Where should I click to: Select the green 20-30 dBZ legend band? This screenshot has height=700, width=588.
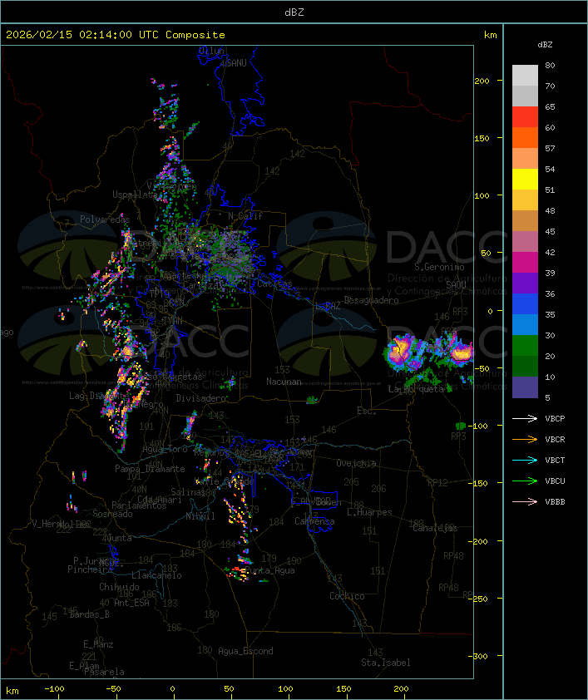click(525, 346)
